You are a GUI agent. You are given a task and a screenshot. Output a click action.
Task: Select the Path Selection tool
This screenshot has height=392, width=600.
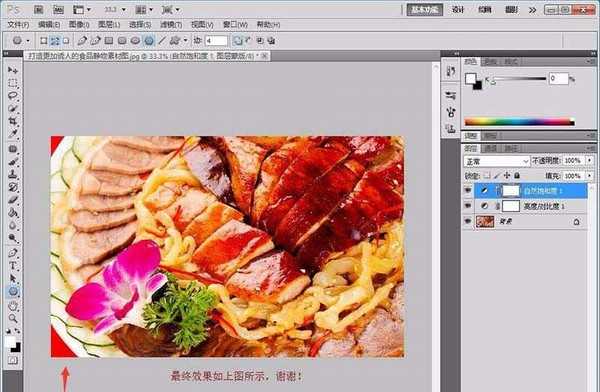13,278
